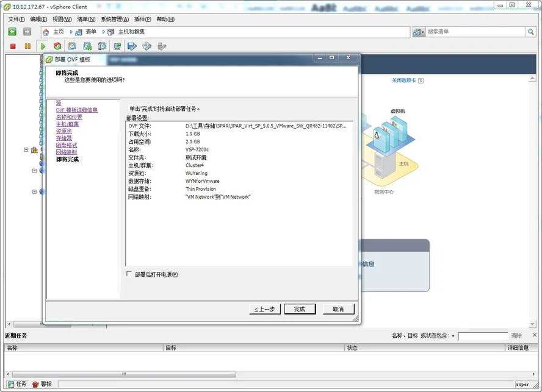Click the 关闭选项卡 link
Screen dimensions: 542x392
click(403, 80)
